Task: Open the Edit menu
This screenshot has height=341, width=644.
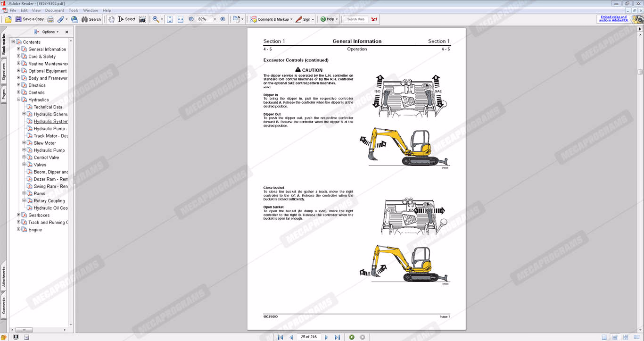Action: 24,10
